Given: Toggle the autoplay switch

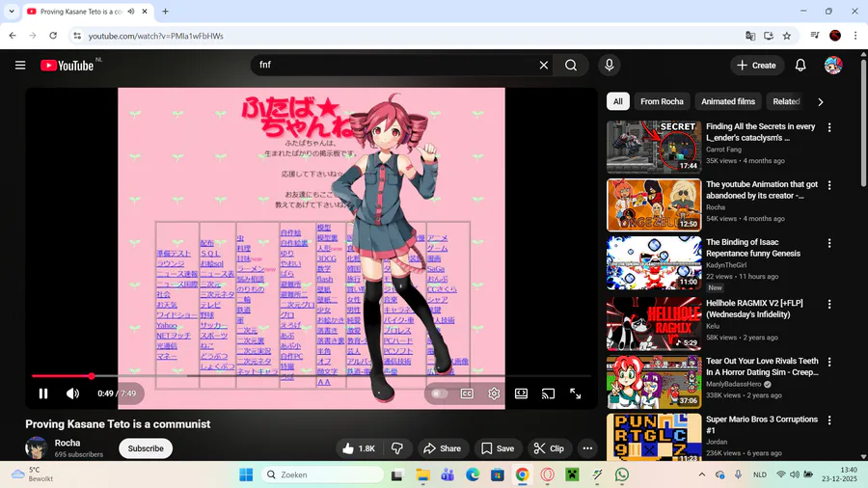Looking at the screenshot, I should point(440,393).
